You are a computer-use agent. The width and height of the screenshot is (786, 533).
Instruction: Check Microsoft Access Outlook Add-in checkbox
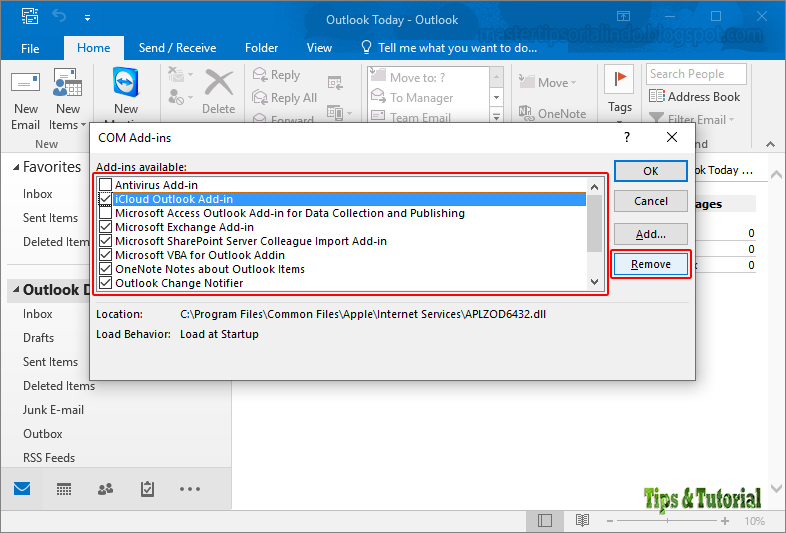tap(105, 213)
